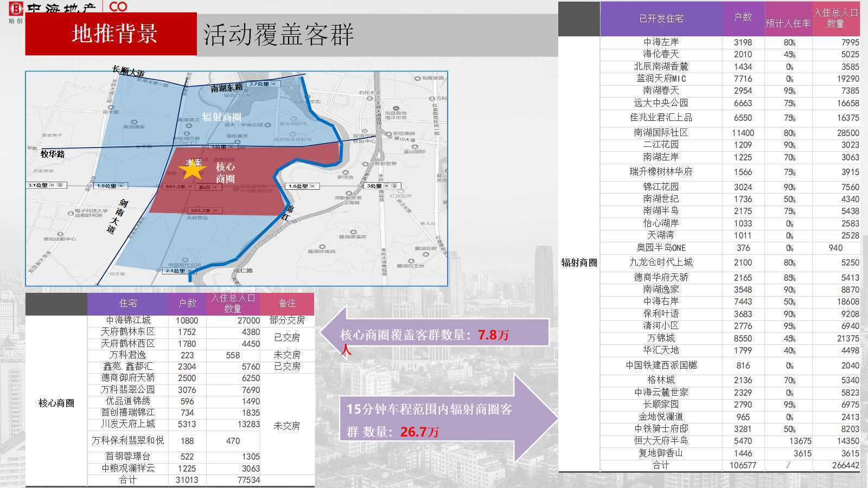Screen dimensions: 868x488
Task: Click the 中国铁建西派国樾 row name
Action: (661, 365)
